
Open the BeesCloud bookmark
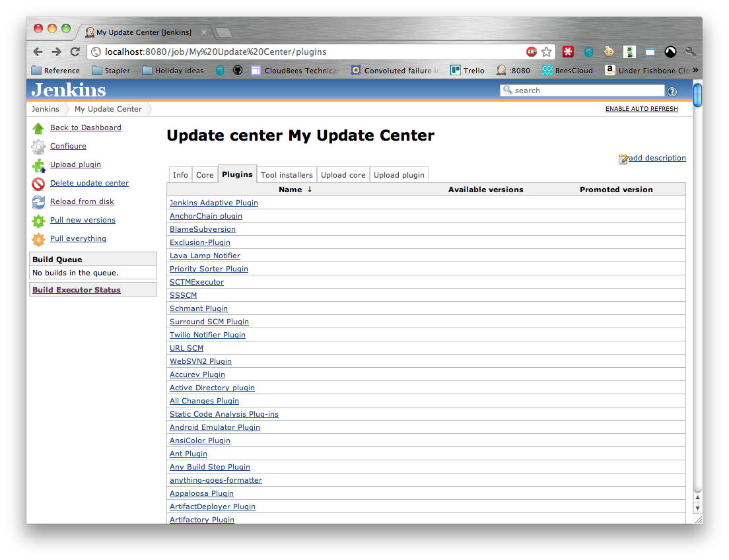pos(567,70)
